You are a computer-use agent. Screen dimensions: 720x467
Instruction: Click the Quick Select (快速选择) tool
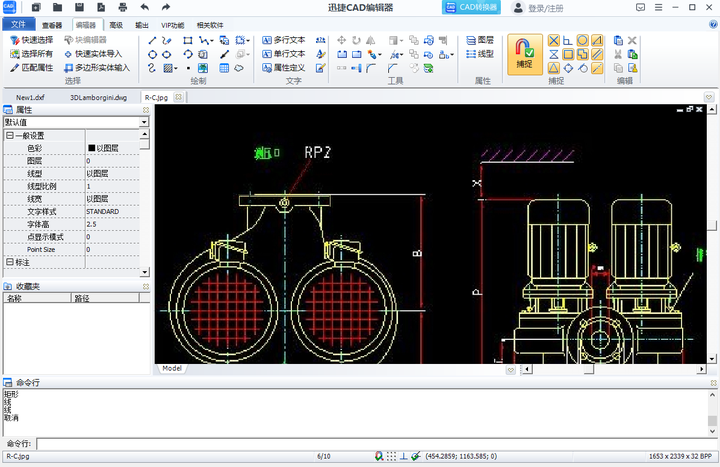point(31,40)
